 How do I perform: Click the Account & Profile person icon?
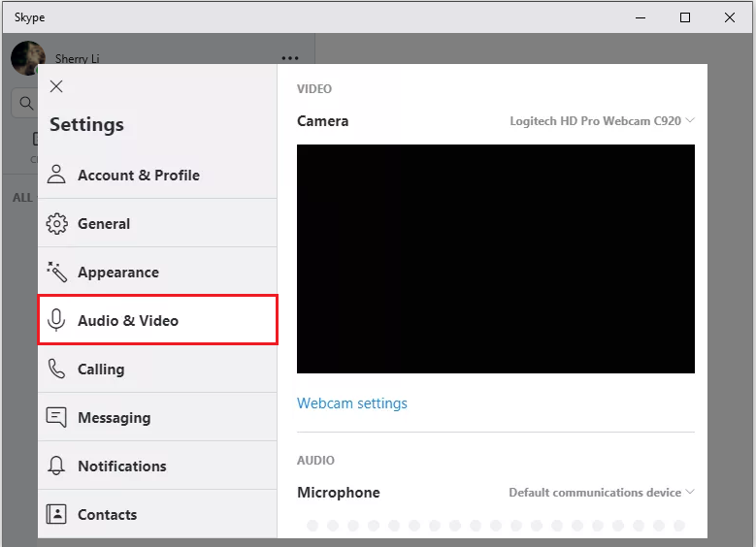click(56, 175)
